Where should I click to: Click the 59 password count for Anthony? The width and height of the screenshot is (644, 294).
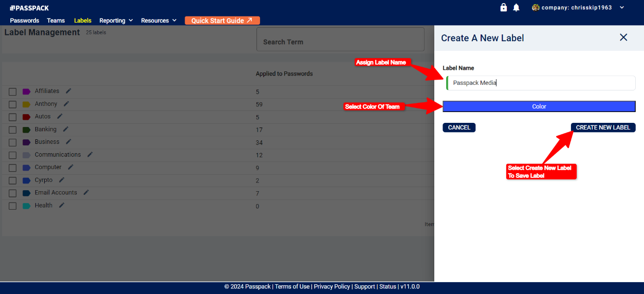coord(259,104)
